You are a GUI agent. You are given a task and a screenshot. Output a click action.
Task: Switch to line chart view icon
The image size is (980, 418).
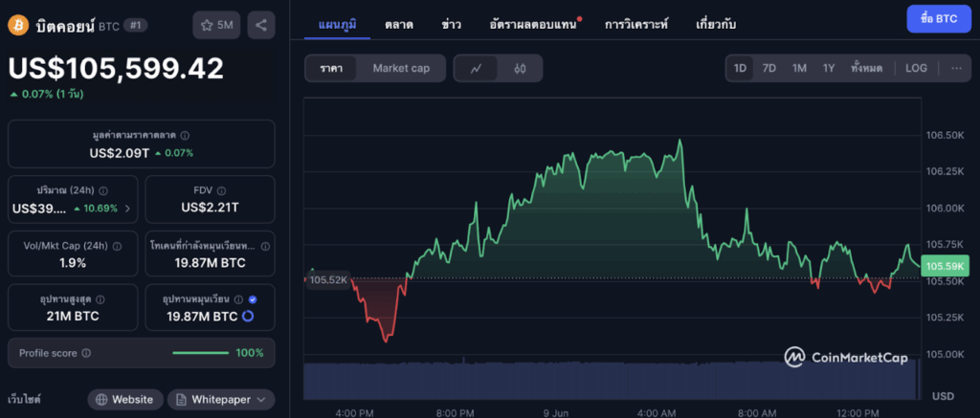(476, 68)
